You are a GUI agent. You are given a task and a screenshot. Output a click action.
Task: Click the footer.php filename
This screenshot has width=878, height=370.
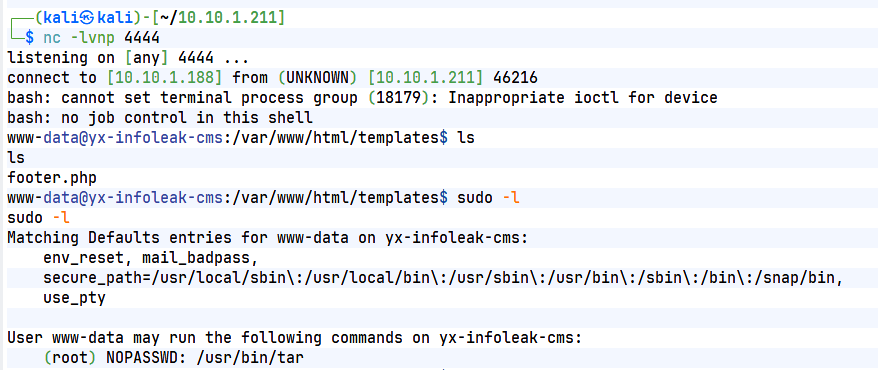coord(52,179)
